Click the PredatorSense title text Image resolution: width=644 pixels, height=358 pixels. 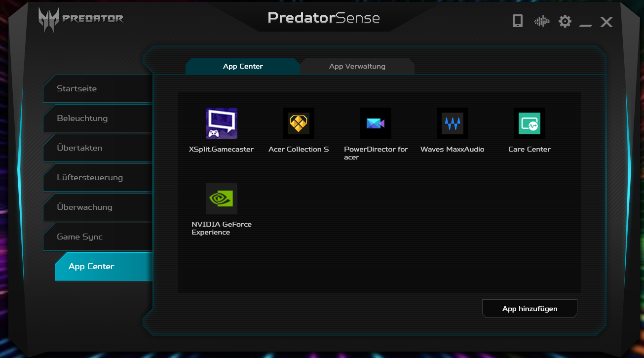click(x=324, y=18)
